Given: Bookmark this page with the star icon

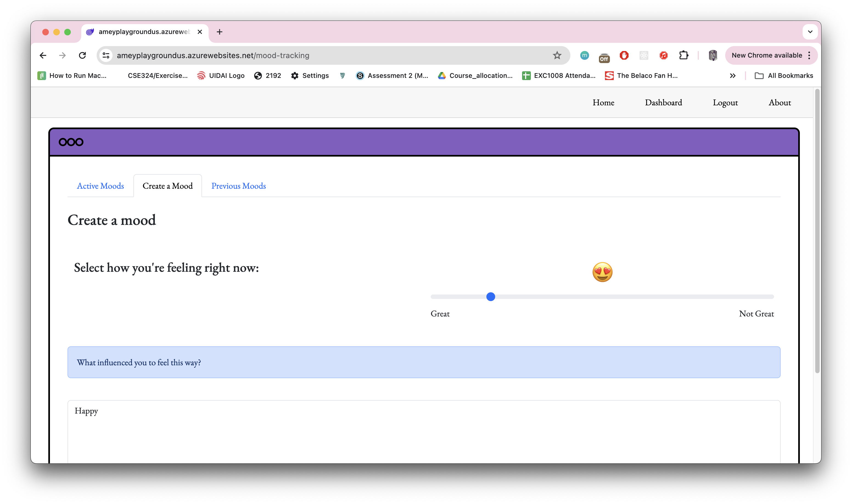Looking at the screenshot, I should click(x=557, y=55).
